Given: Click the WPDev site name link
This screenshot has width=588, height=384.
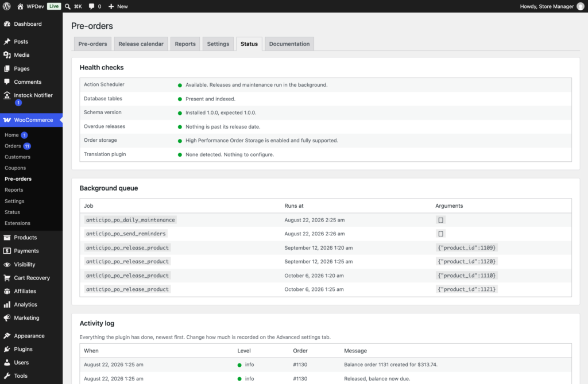Looking at the screenshot, I should [x=35, y=6].
